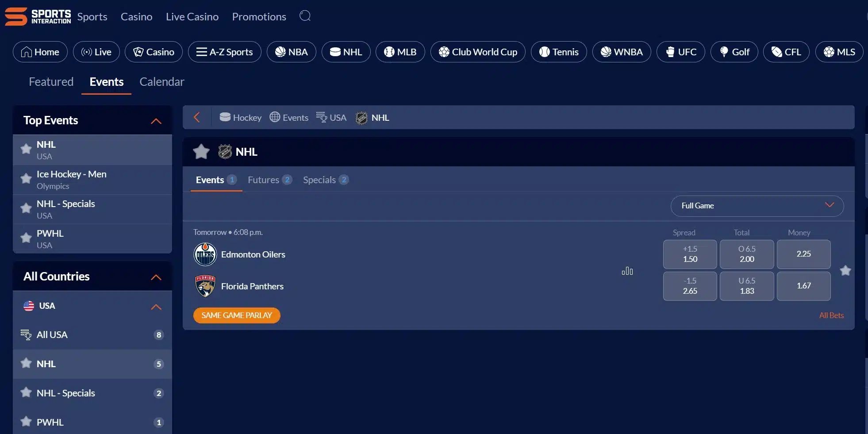Click the USA breadcrumb trophy icon

pos(322,117)
